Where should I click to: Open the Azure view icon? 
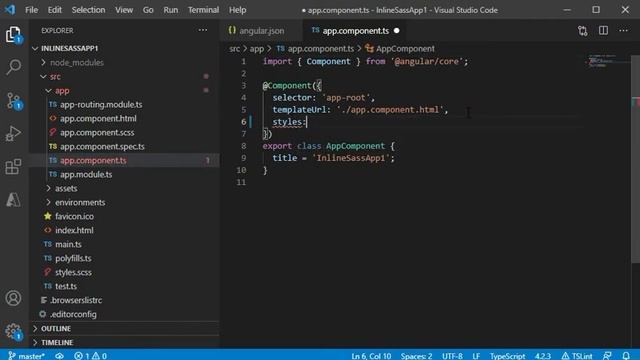pos(13,200)
